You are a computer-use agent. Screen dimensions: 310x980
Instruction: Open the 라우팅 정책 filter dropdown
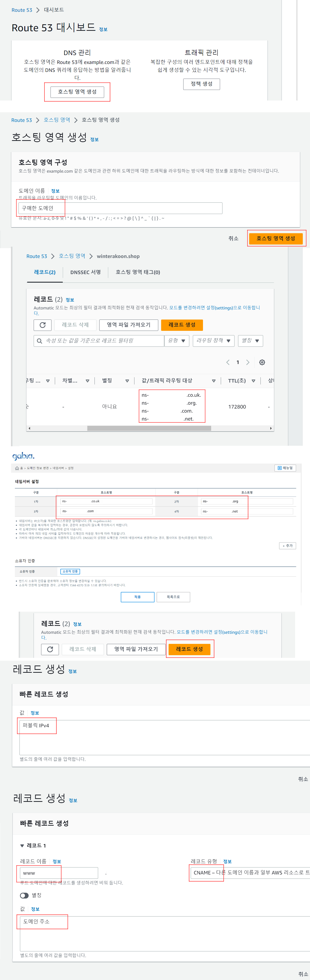click(213, 341)
